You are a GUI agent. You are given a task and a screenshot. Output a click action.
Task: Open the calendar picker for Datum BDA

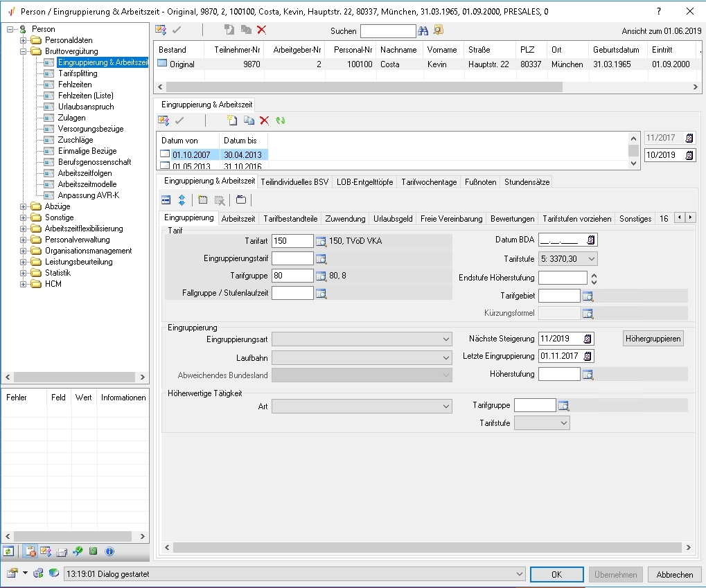click(591, 240)
